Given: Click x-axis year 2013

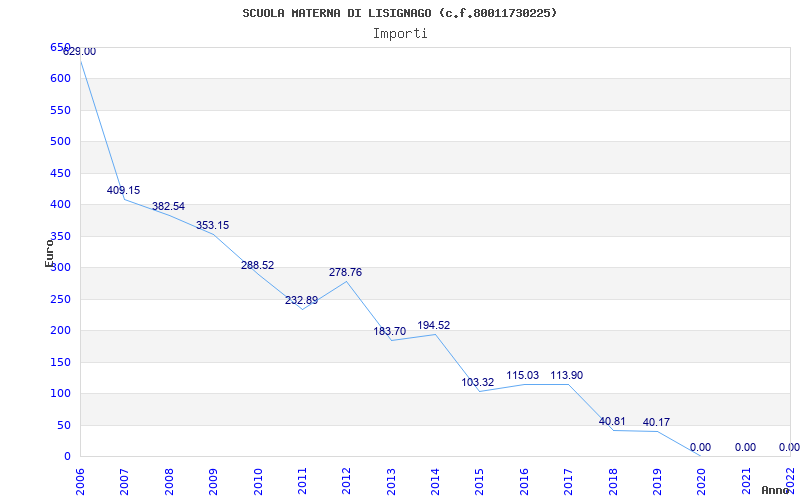Looking at the screenshot, I should [391, 482].
